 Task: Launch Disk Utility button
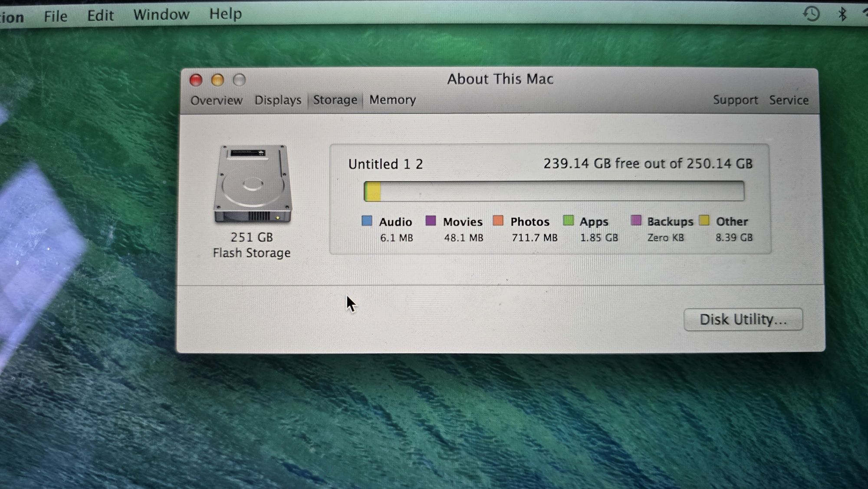(743, 320)
